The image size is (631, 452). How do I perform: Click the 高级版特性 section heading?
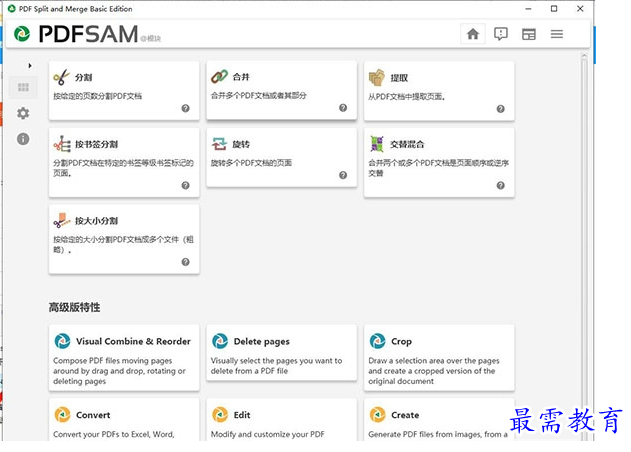click(x=74, y=307)
